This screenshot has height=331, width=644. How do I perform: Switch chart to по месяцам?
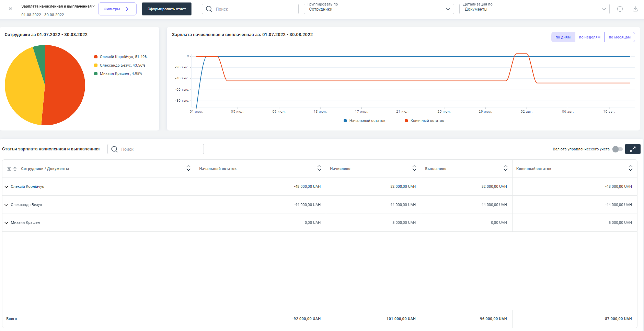click(x=619, y=37)
